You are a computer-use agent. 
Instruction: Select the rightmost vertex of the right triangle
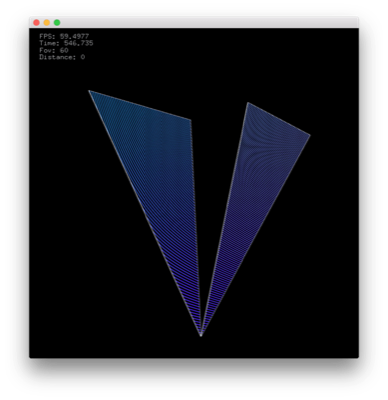click(310, 135)
